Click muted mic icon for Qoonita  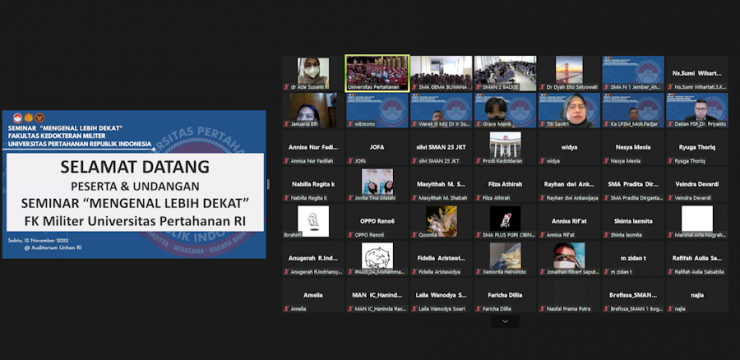[414, 235]
